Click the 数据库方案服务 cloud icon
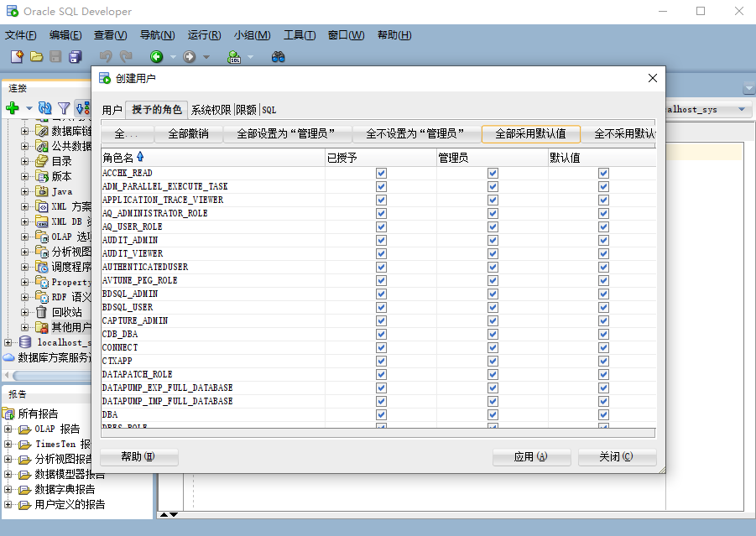Image resolution: width=756 pixels, height=536 pixels. [8, 357]
